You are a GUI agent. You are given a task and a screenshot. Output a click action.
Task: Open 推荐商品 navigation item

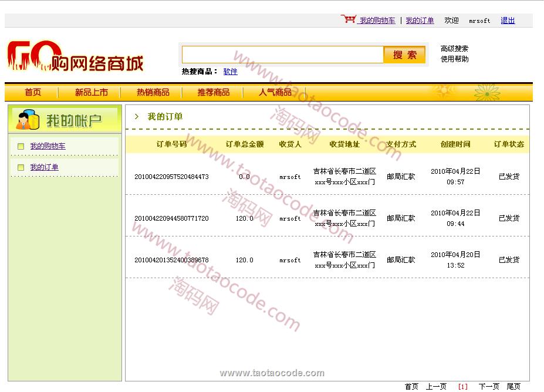[214, 92]
